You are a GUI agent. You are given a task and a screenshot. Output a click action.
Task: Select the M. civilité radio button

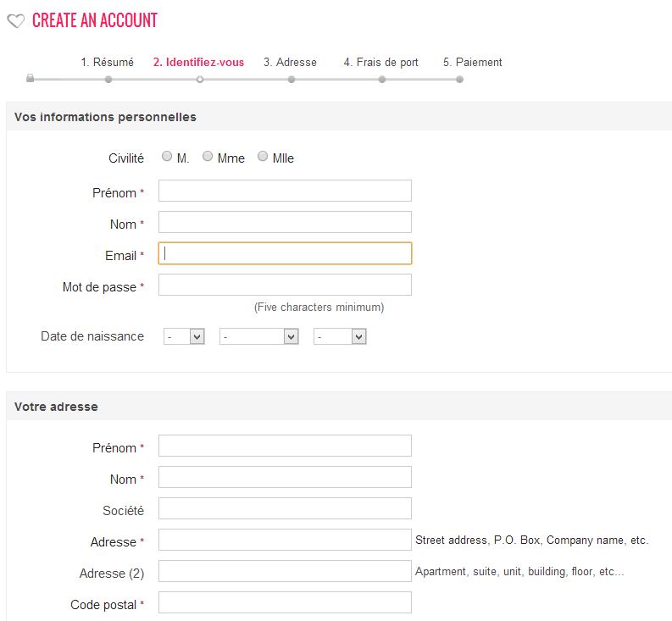[167, 156]
